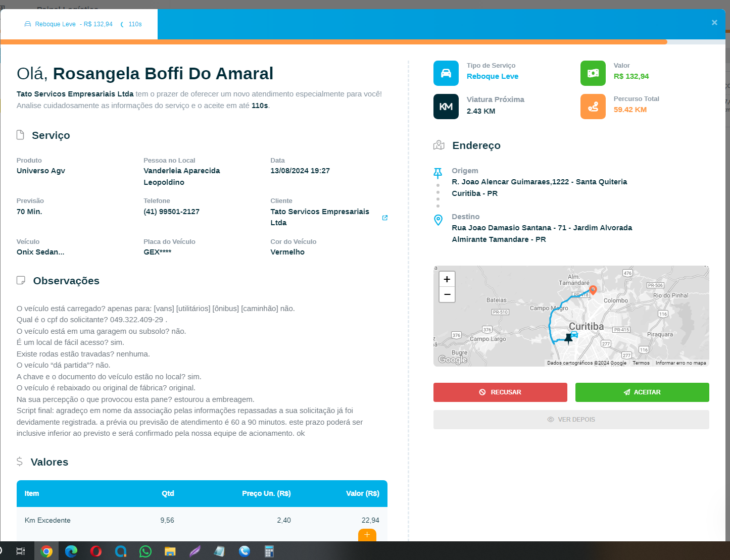Click Informar erro no mapa link

681,363
